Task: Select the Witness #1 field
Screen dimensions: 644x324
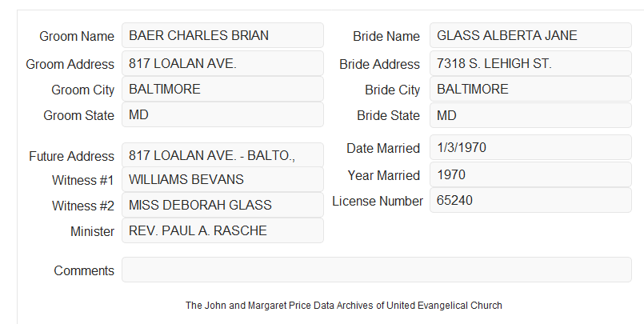Action: pyautogui.click(x=222, y=179)
